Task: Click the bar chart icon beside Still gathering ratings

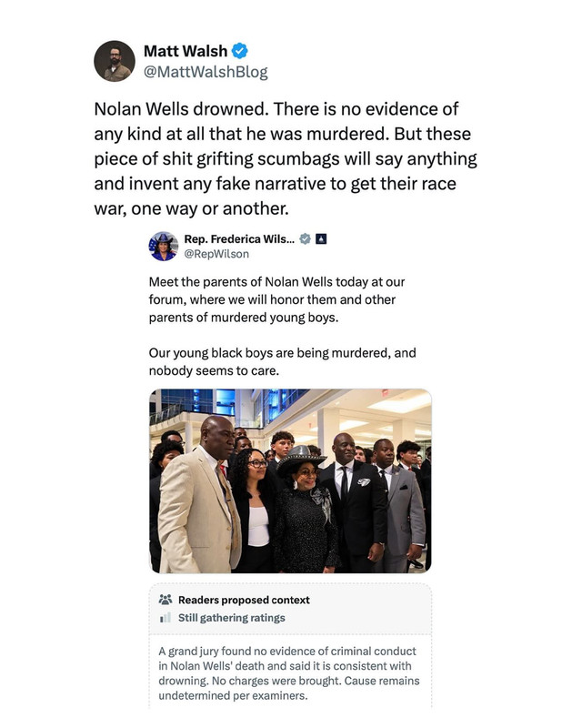Action: [x=166, y=618]
